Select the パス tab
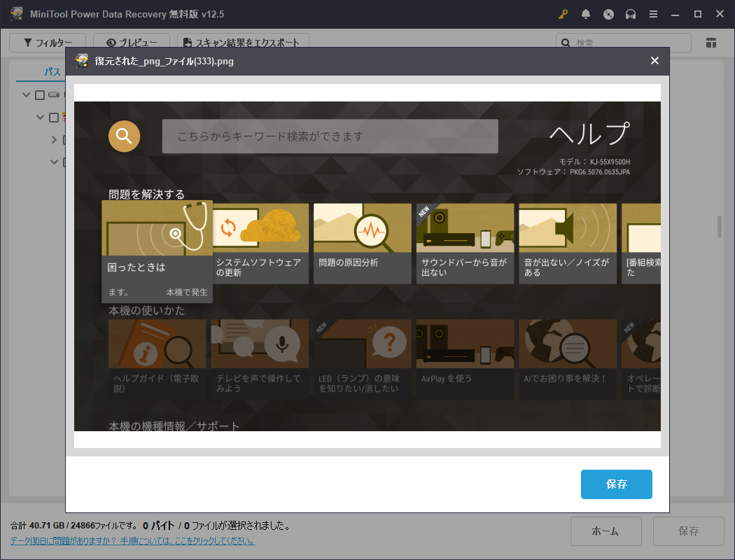The image size is (735, 560). tap(52, 71)
